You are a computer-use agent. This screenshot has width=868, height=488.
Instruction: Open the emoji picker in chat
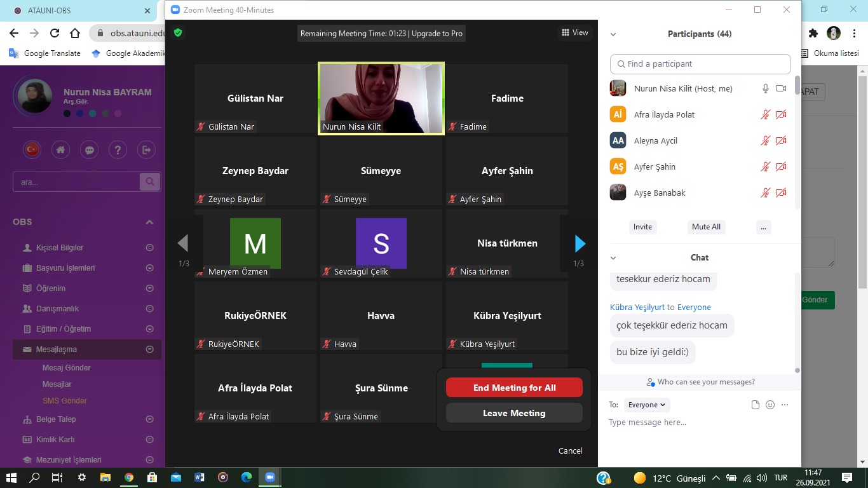point(770,405)
